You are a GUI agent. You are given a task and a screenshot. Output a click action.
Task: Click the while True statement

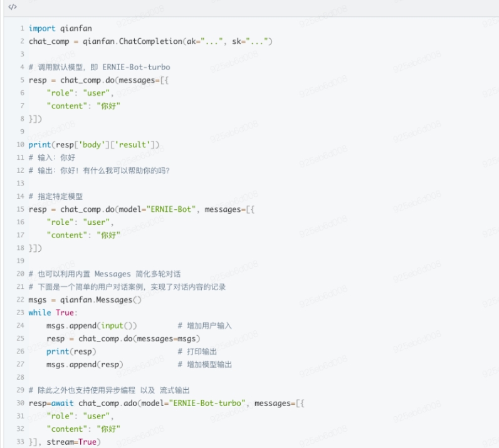point(51,313)
